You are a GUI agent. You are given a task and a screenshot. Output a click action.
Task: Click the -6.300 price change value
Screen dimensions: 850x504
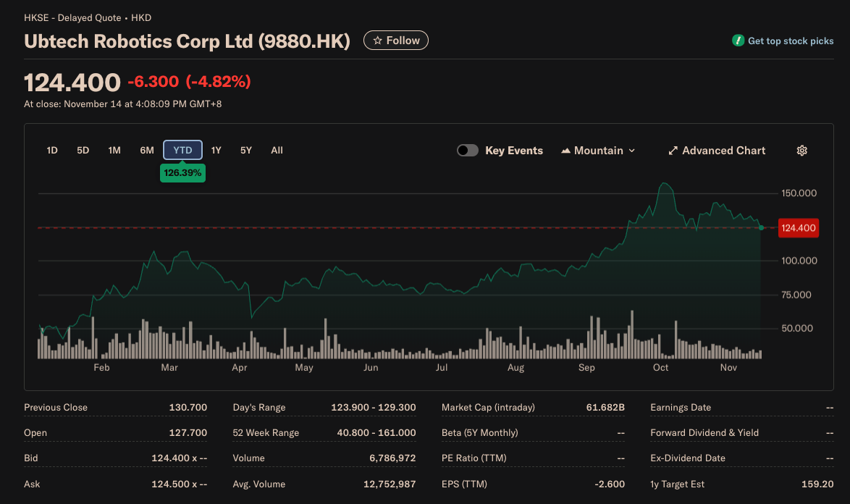153,82
